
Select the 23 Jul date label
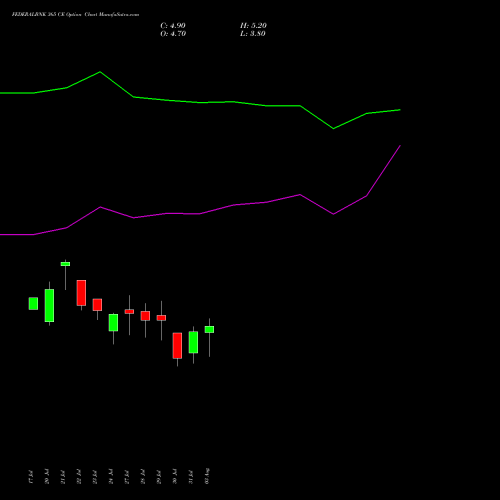click(95, 477)
